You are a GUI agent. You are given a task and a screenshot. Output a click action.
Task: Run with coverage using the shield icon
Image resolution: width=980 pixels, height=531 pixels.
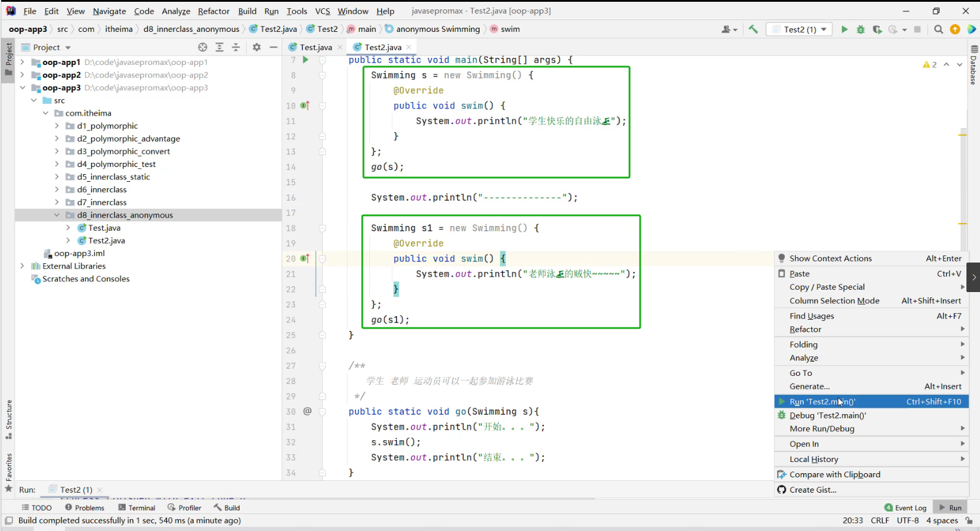pos(877,29)
